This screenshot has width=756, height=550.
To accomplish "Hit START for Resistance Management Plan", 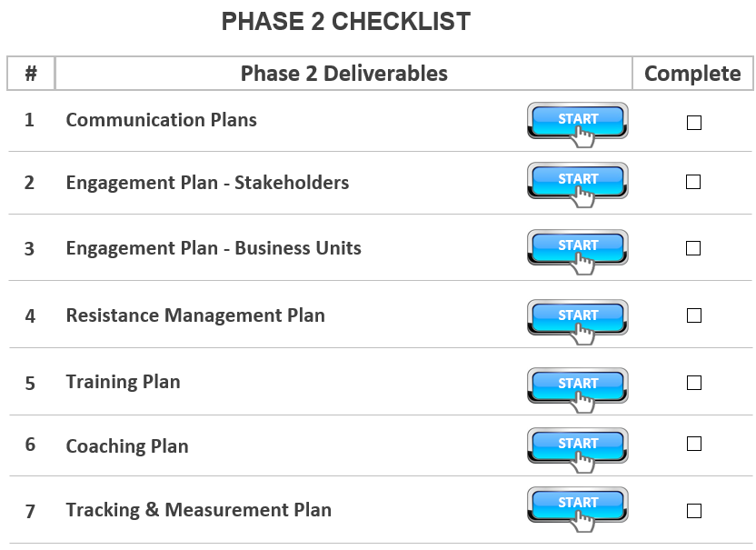I will pos(577,316).
